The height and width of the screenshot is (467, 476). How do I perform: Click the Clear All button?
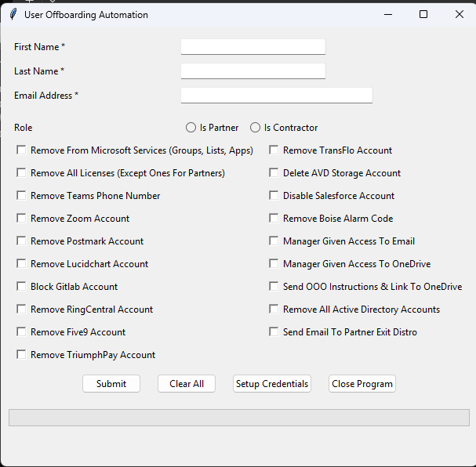(187, 384)
